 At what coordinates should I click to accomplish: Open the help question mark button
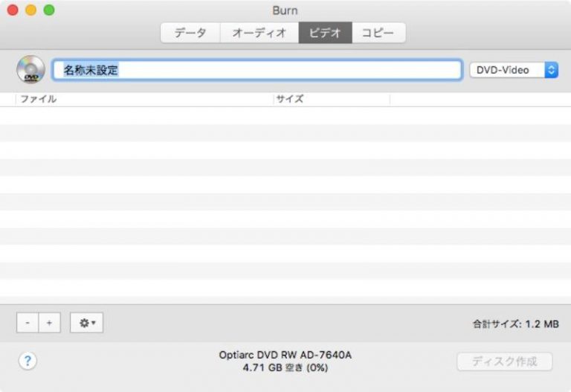(x=28, y=362)
